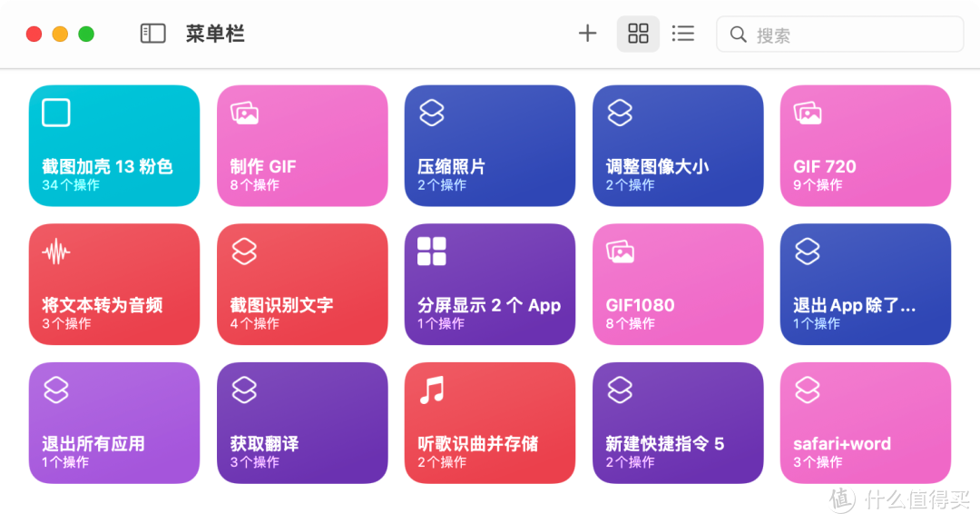This screenshot has width=980, height=523.
Task: Click 9个操作 under GIF 720
Action: pyautogui.click(x=818, y=185)
